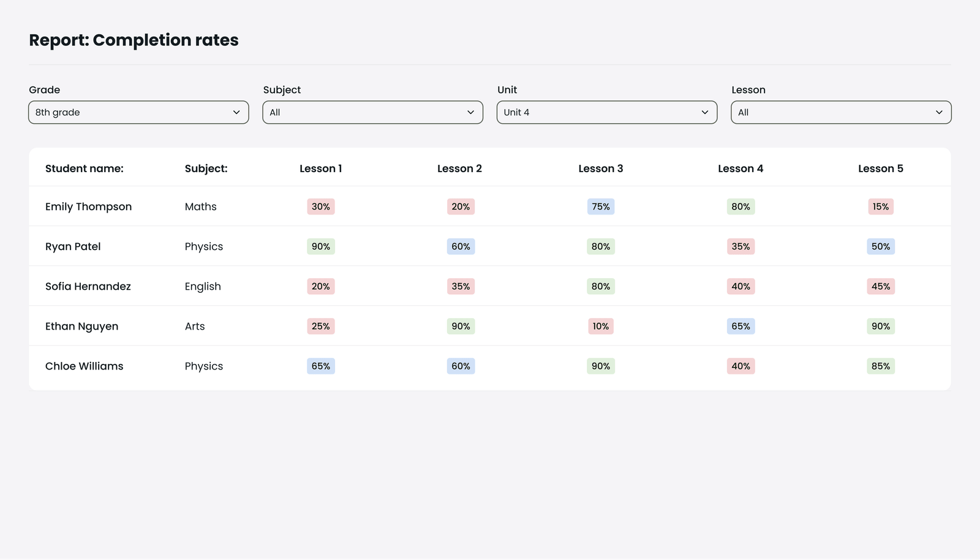Select student Emily Thompson
The height and width of the screenshot is (560, 980).
click(88, 206)
